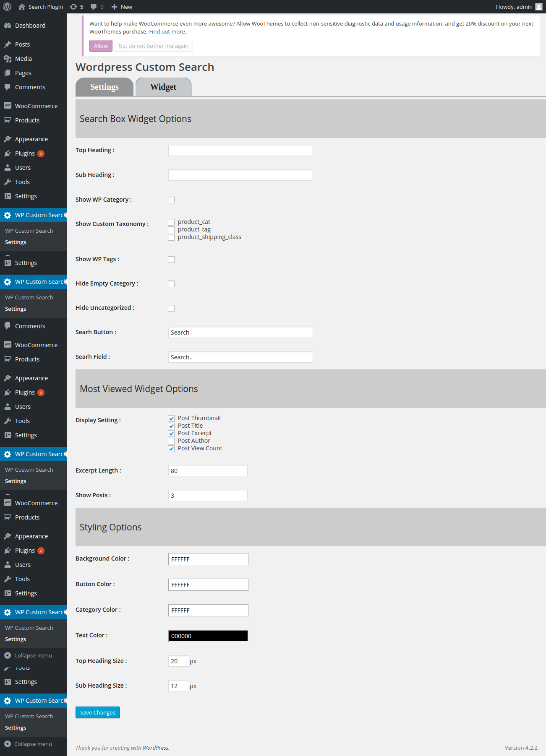Enable the Show WP Tags checkbox
This screenshot has height=756, width=546.
[x=171, y=260]
